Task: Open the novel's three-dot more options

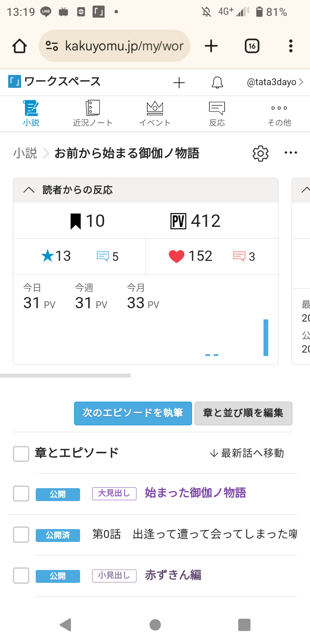Action: point(291,153)
